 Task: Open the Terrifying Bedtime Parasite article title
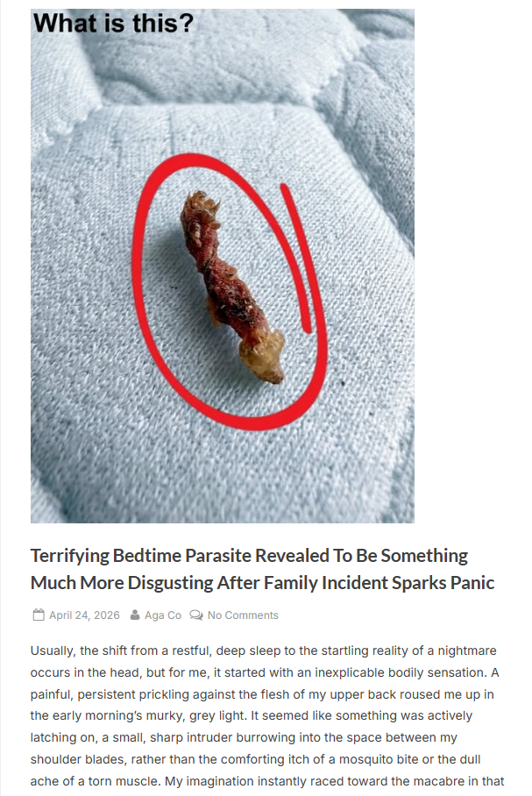point(262,569)
